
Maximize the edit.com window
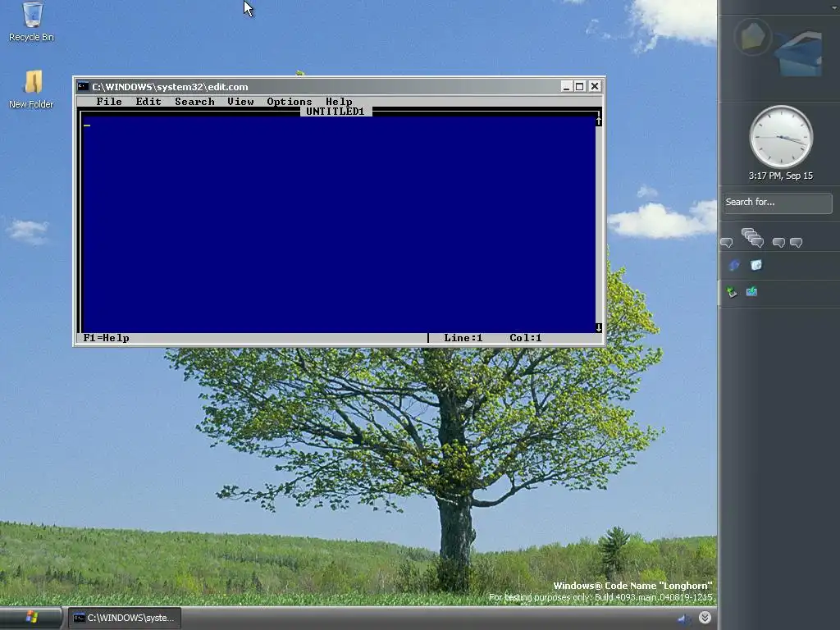coord(580,86)
